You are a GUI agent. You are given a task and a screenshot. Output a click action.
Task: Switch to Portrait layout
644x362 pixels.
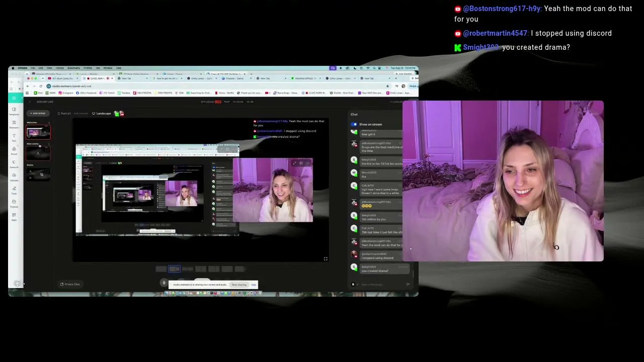64,113
